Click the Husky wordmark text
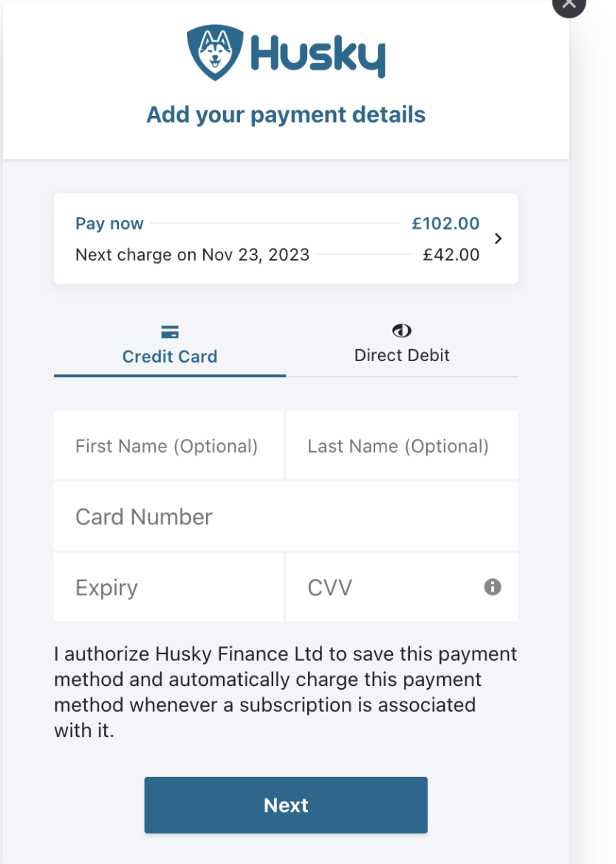The height and width of the screenshot is (864, 616). 318,54
